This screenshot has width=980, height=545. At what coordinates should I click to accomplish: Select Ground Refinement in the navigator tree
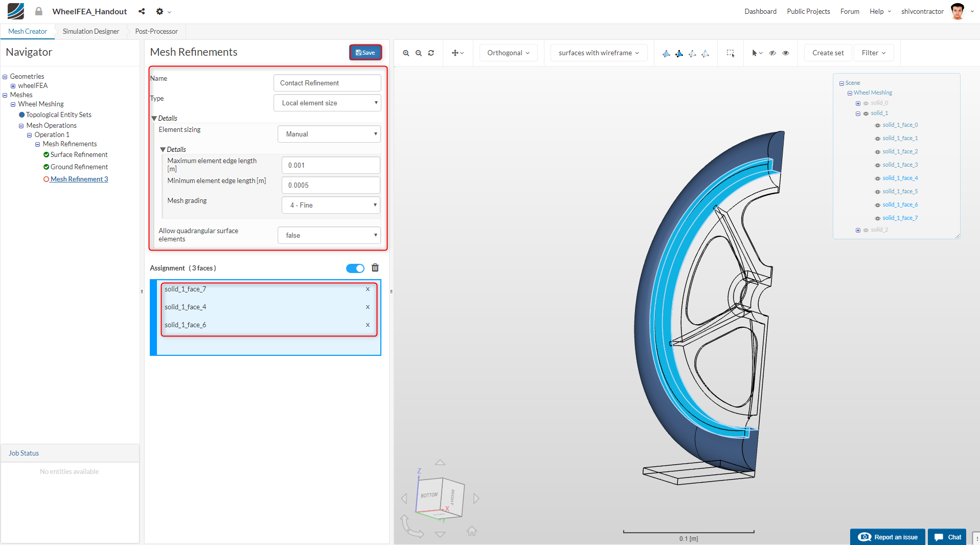[79, 167]
